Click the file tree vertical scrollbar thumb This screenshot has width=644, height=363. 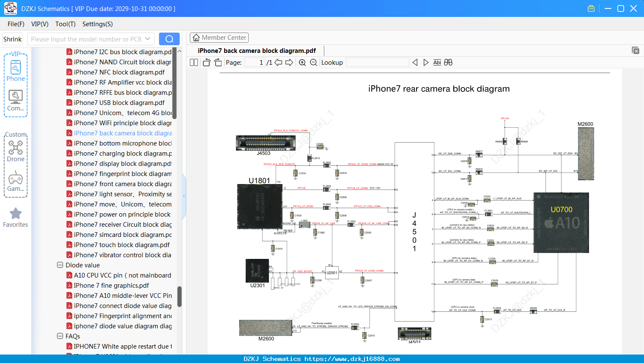[x=179, y=297]
